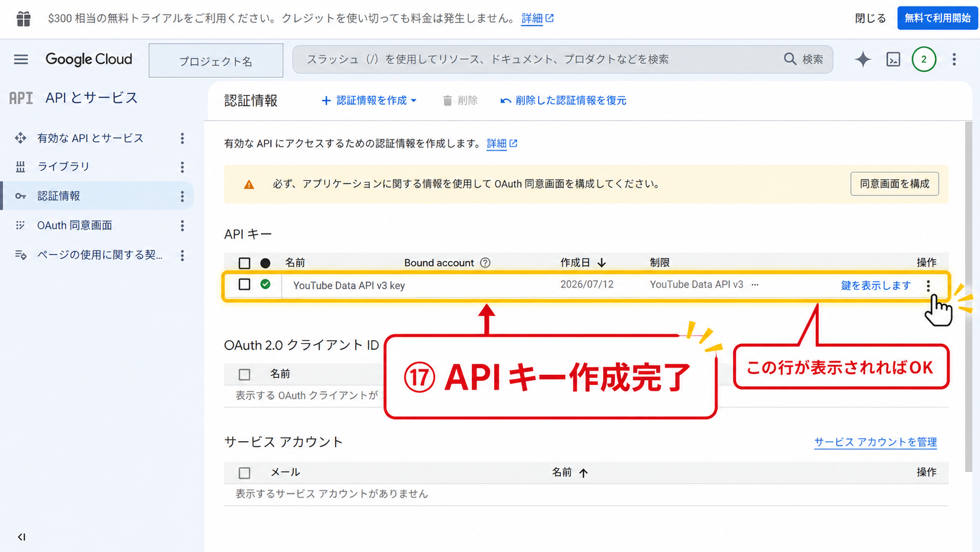This screenshot has height=552, width=980.
Task: Click ページの使用に関する契約 sidebar icon
Action: pos(21,255)
